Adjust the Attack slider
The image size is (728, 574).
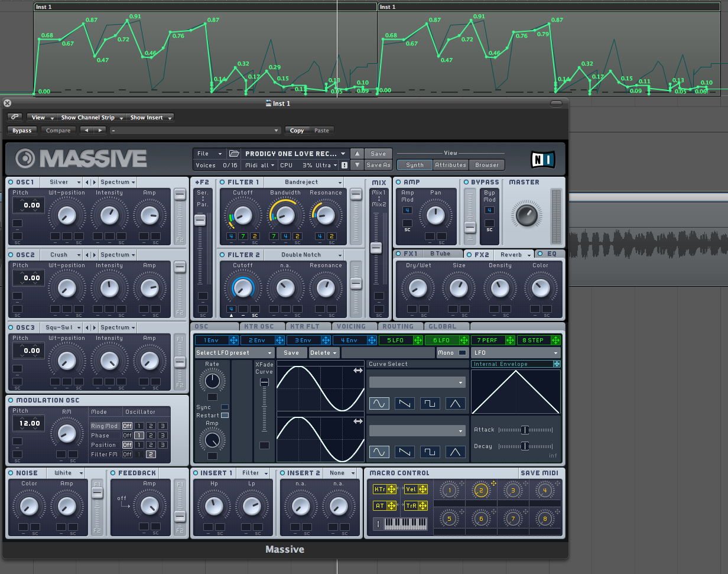point(525,430)
